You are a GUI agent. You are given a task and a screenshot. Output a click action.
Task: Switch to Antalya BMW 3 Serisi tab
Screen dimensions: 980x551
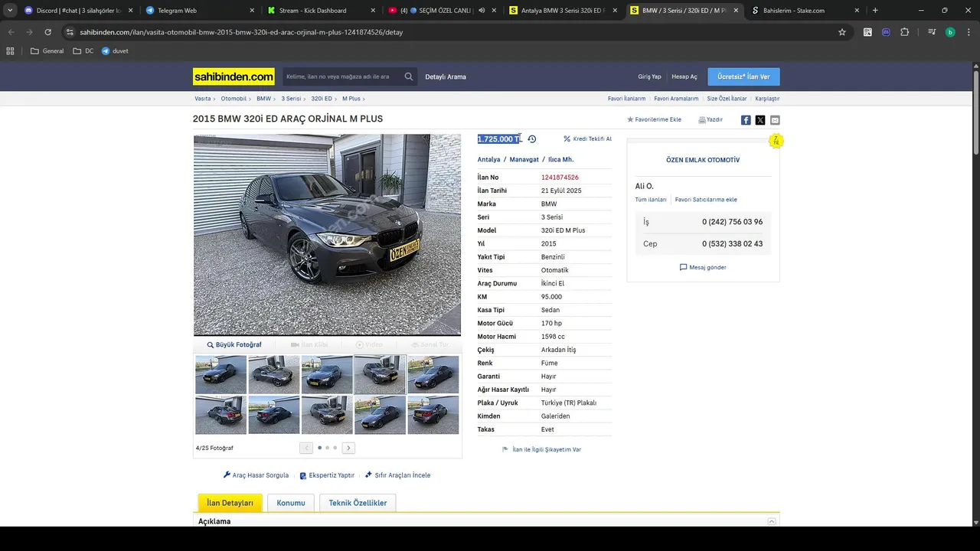(563, 11)
